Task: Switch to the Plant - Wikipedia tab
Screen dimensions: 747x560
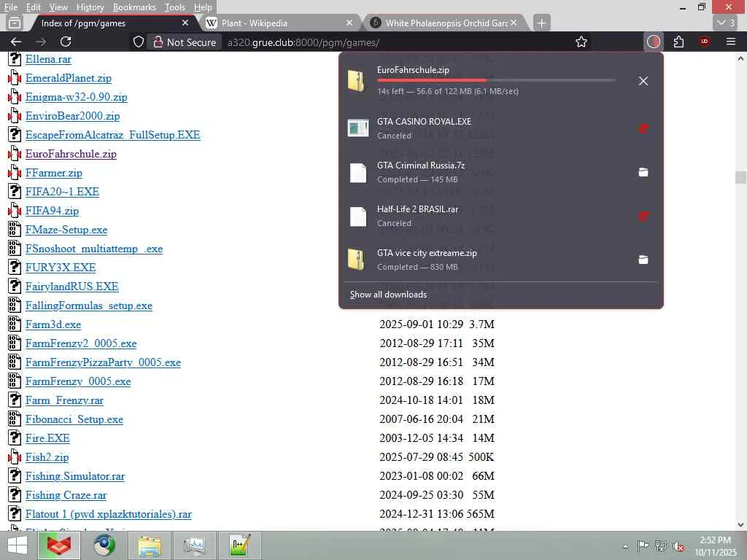Action: (x=279, y=23)
